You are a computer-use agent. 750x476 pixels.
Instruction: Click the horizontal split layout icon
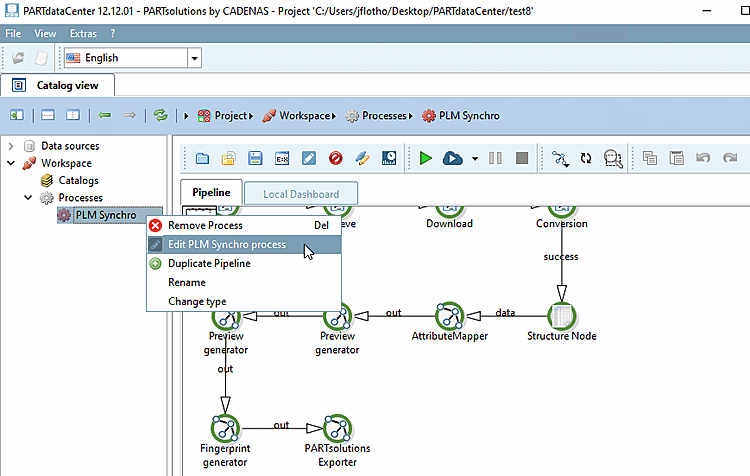pos(48,115)
